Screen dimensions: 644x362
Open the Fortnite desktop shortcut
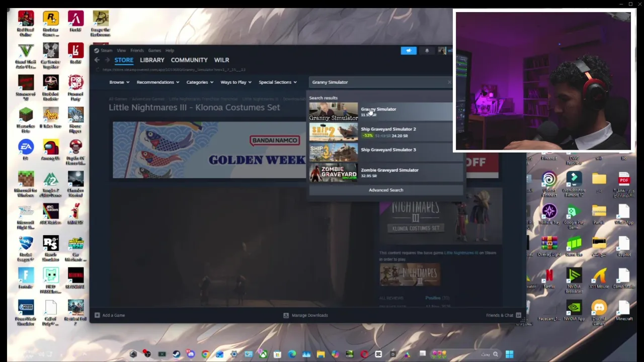pyautogui.click(x=26, y=279)
